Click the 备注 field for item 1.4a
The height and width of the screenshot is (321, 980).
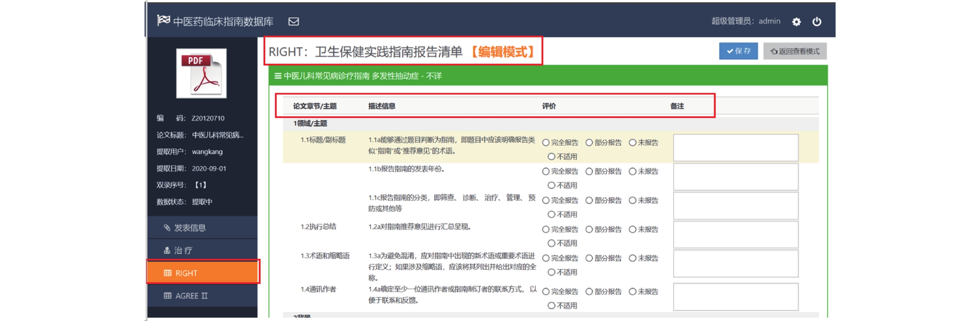(735, 297)
